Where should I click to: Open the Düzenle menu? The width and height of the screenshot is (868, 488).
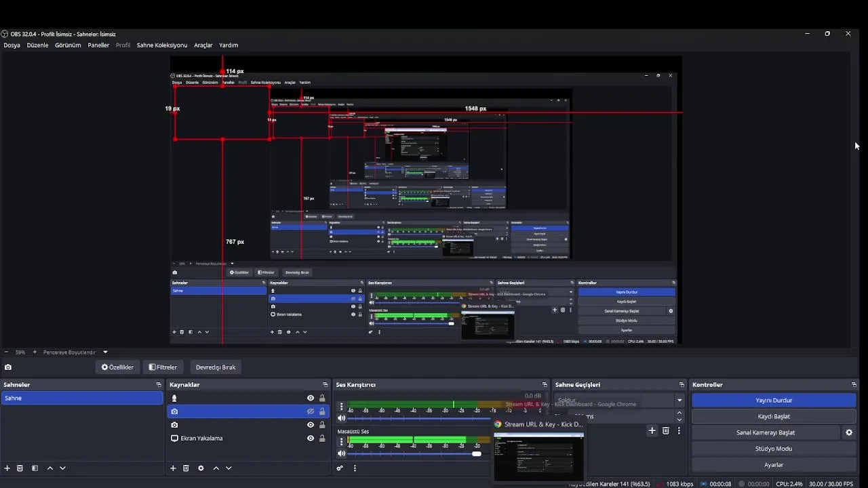38,45
